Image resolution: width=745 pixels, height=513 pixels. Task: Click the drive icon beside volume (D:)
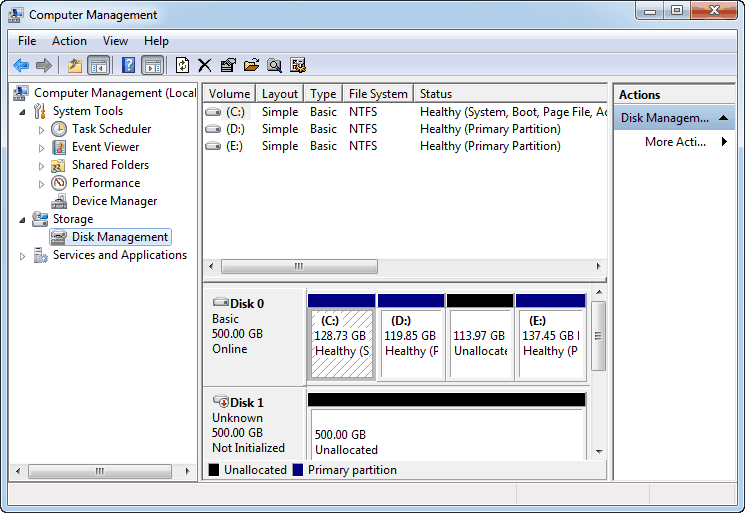tap(213, 129)
